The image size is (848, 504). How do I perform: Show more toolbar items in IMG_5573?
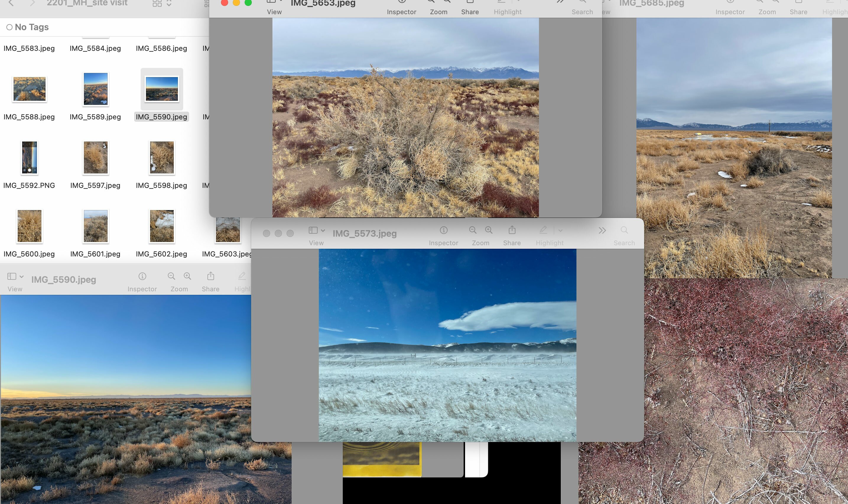[x=602, y=231]
